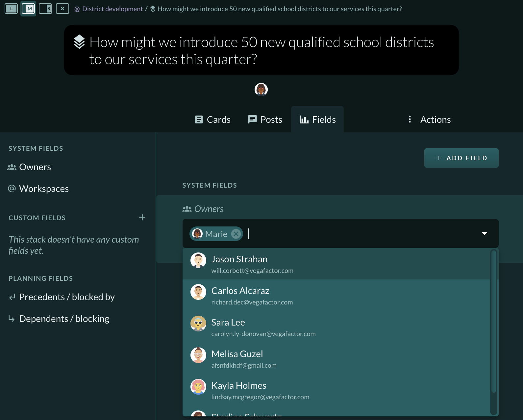Click the email lindsay.mcgregor@vegafactor.com

260,397
